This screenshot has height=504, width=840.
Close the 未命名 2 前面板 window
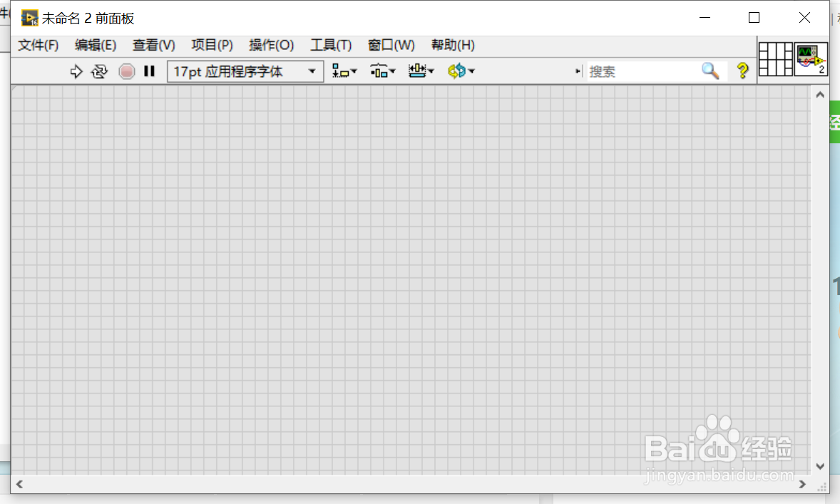click(804, 18)
